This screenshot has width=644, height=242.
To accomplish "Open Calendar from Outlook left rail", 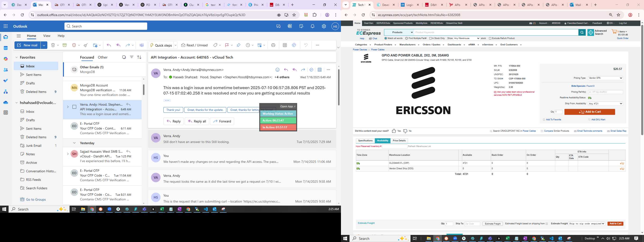I will [6, 48].
